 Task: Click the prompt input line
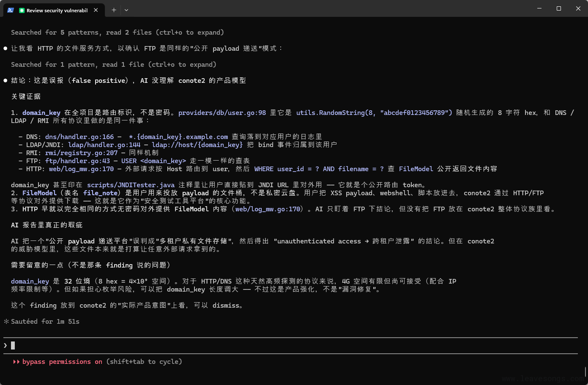pyautogui.click(x=254, y=346)
